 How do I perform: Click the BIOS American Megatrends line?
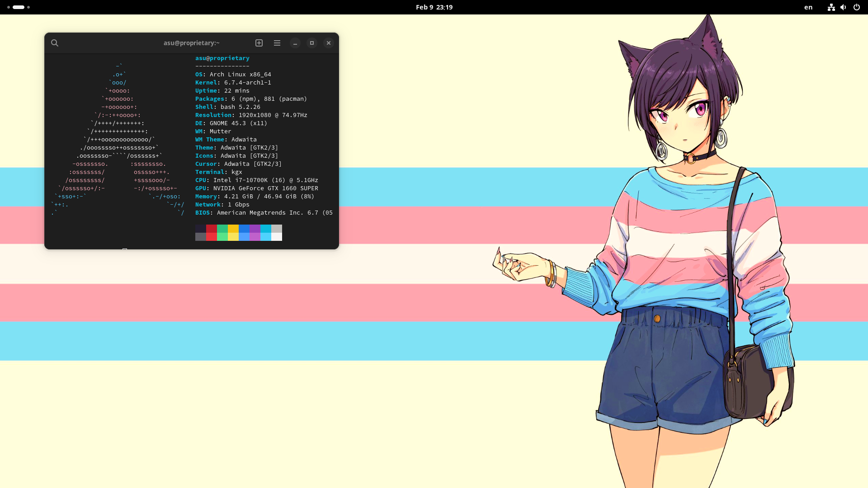pyautogui.click(x=264, y=213)
